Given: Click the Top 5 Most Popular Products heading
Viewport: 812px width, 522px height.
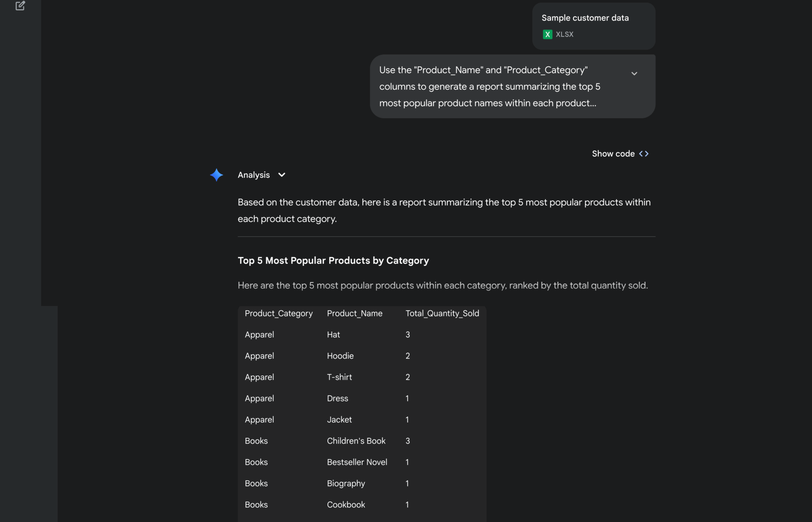Looking at the screenshot, I should 333,260.
